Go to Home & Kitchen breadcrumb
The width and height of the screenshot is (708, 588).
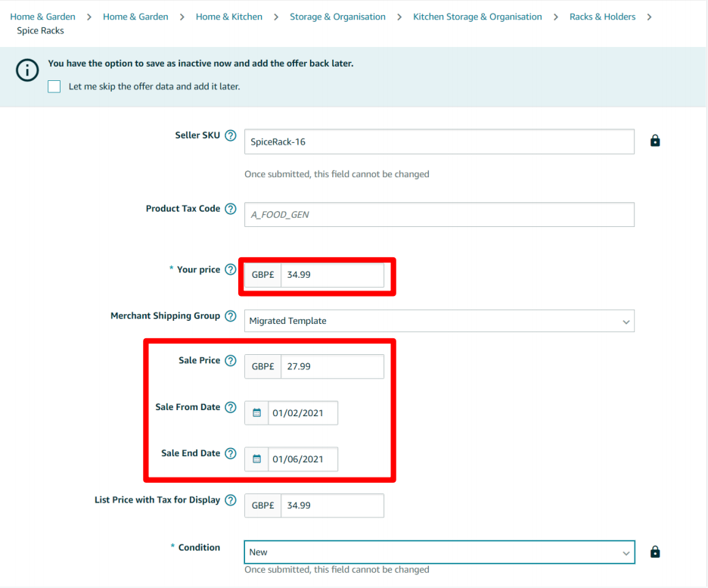click(x=229, y=17)
